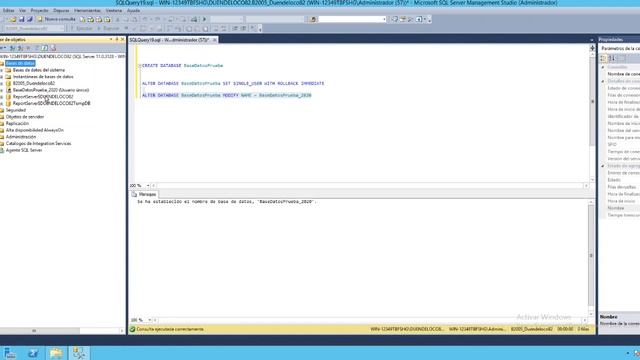Open the Depurar menu

(x=61, y=11)
